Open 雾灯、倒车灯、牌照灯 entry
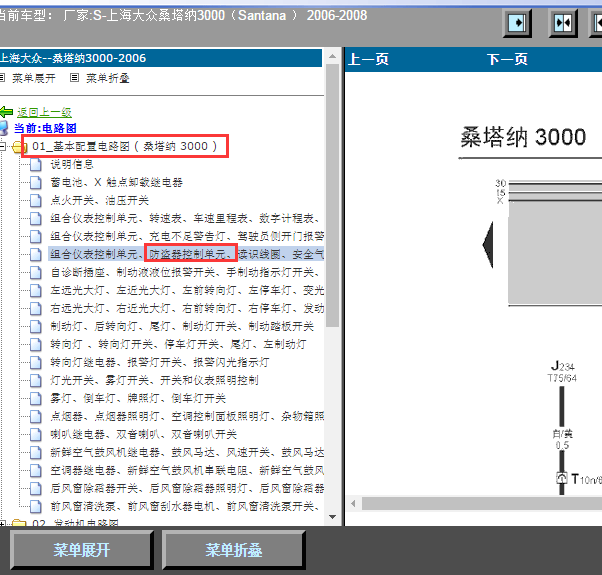 coord(138,398)
